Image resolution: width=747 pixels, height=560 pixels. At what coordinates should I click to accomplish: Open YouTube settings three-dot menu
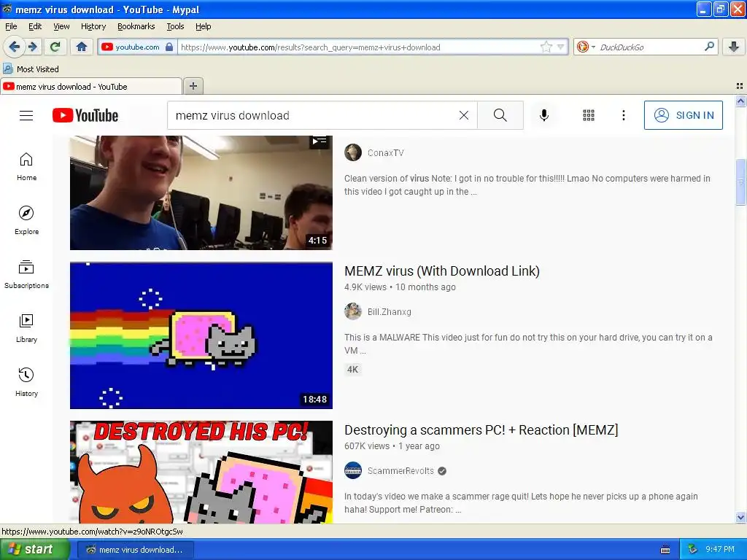tap(623, 115)
